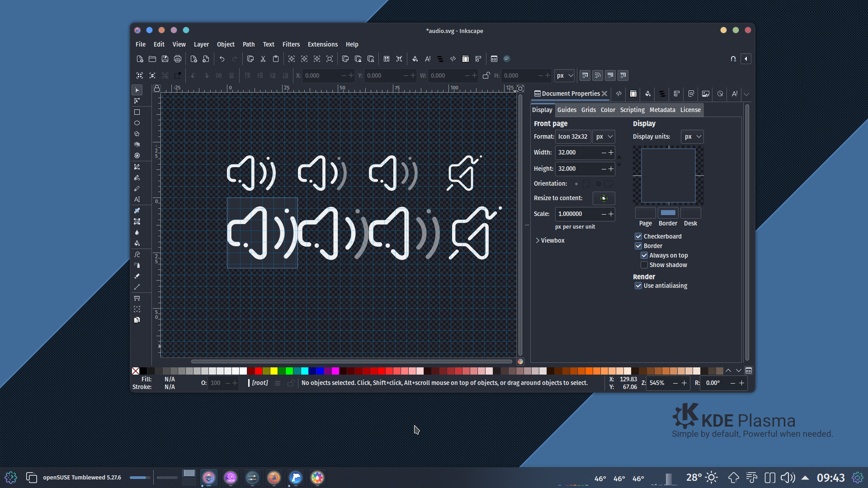Select the Pencil tool
This screenshot has width=868, height=488.
click(137, 188)
